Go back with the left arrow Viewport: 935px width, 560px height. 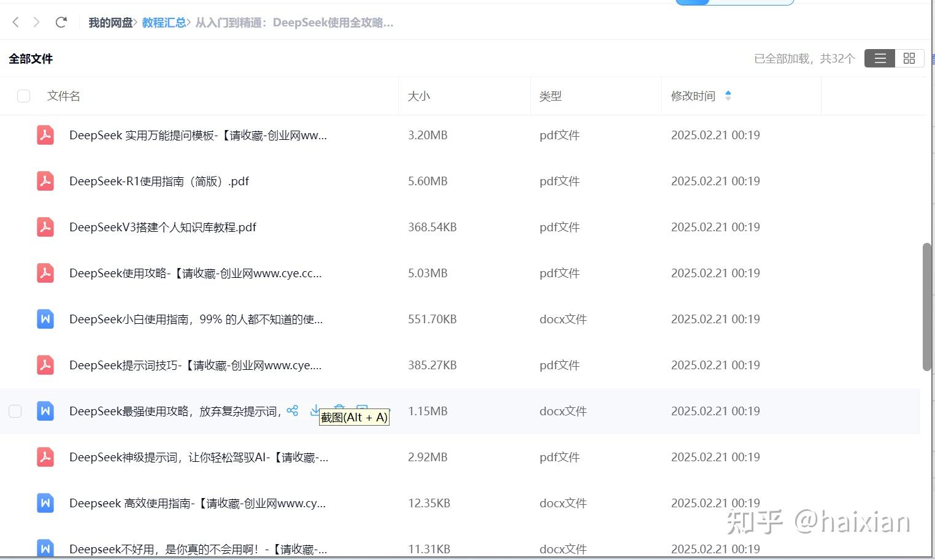pyautogui.click(x=16, y=23)
